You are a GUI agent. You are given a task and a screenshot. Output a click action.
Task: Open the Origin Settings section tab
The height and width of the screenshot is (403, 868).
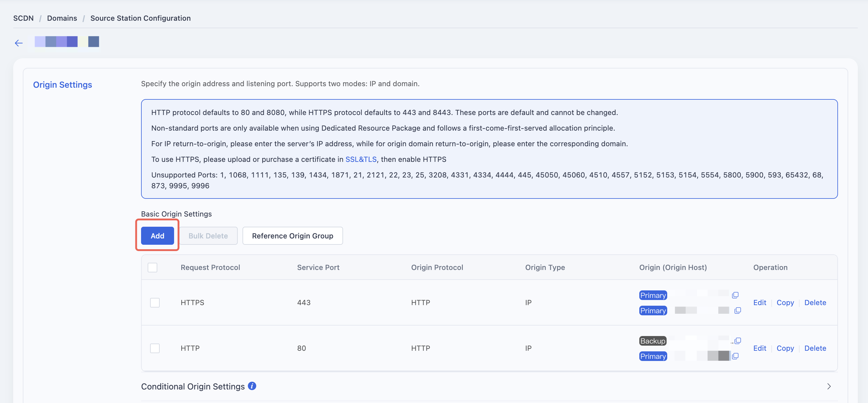tap(62, 85)
